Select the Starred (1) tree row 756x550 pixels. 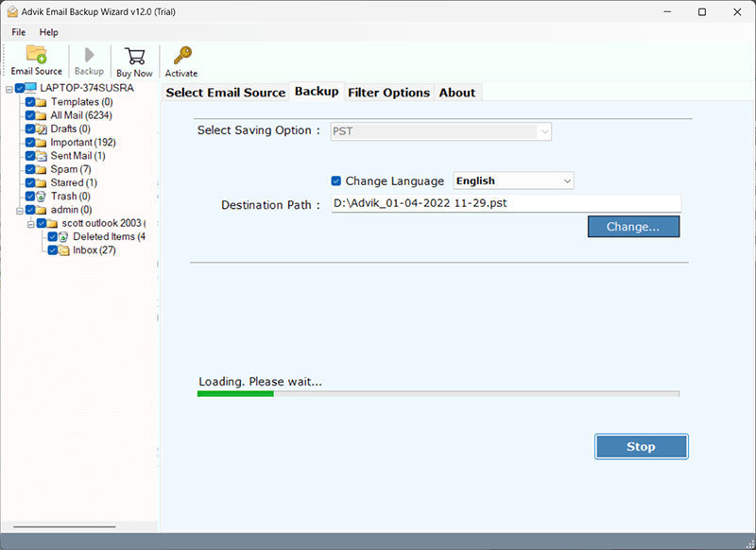(74, 182)
